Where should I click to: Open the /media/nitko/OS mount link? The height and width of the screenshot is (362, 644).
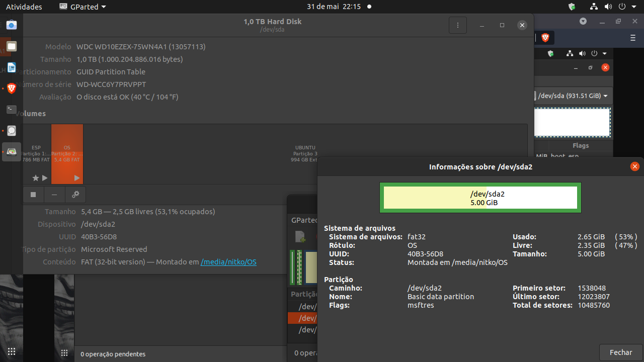pos(228,262)
